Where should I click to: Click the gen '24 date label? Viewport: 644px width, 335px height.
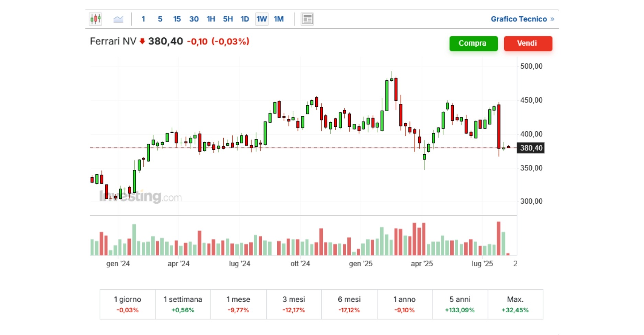point(118,264)
